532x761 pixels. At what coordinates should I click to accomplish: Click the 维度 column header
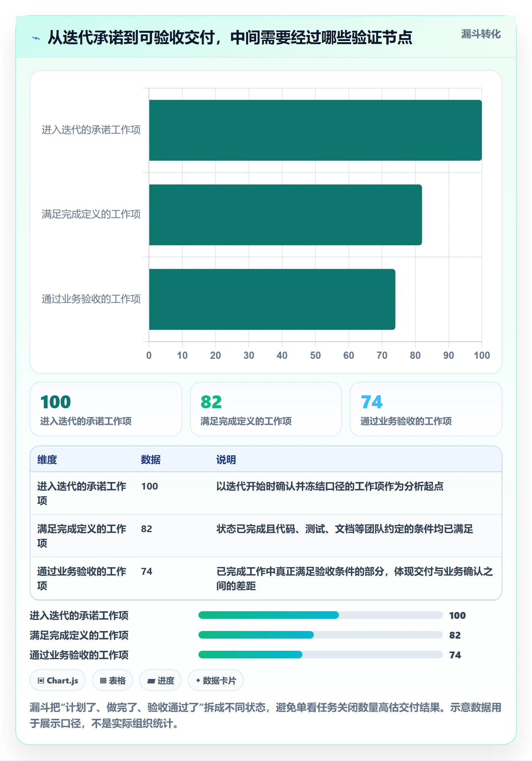coord(47,460)
